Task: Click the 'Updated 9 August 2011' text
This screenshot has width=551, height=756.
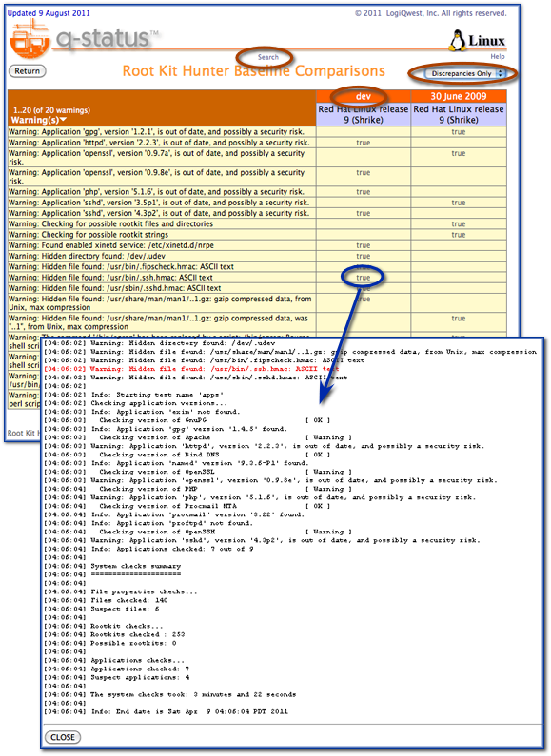Action: [x=49, y=13]
